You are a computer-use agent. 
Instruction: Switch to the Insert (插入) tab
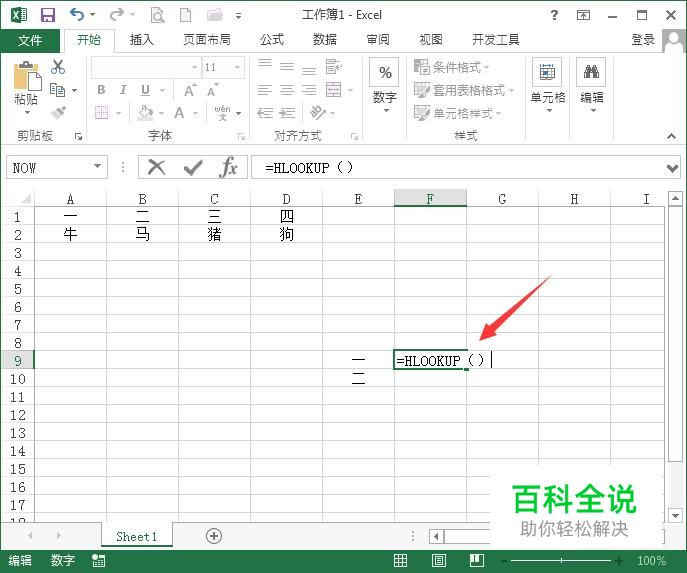[x=142, y=40]
